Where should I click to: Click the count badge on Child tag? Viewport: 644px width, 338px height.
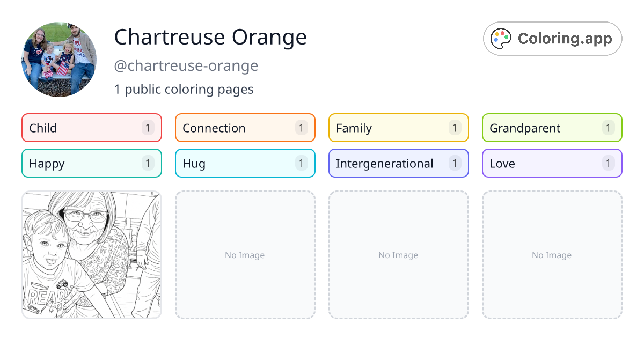(148, 128)
